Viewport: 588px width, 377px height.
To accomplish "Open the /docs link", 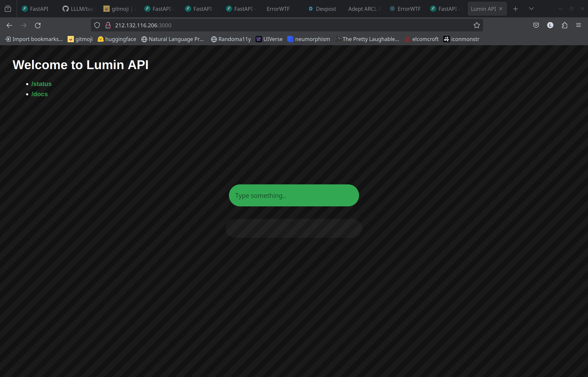I will (40, 94).
